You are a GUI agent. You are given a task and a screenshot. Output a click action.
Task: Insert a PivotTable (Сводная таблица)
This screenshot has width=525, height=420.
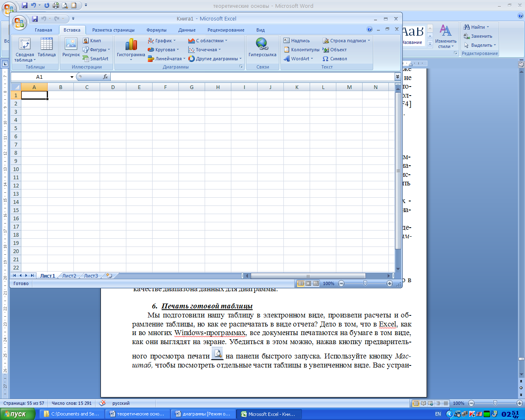(25, 50)
